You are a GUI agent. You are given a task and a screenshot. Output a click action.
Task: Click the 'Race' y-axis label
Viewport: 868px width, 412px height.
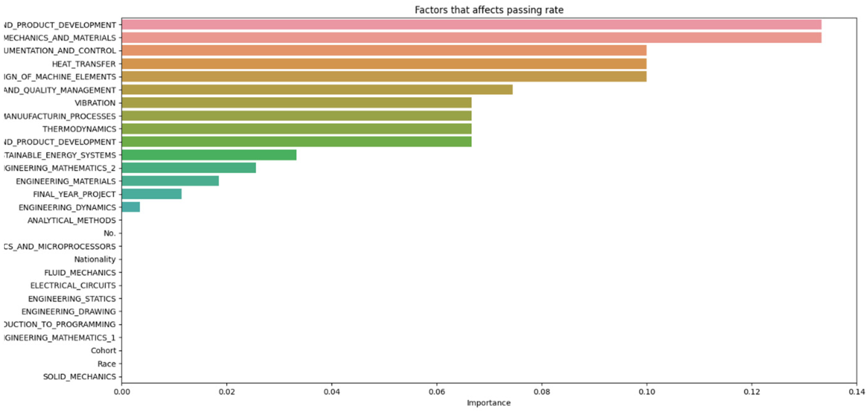pyautogui.click(x=106, y=364)
